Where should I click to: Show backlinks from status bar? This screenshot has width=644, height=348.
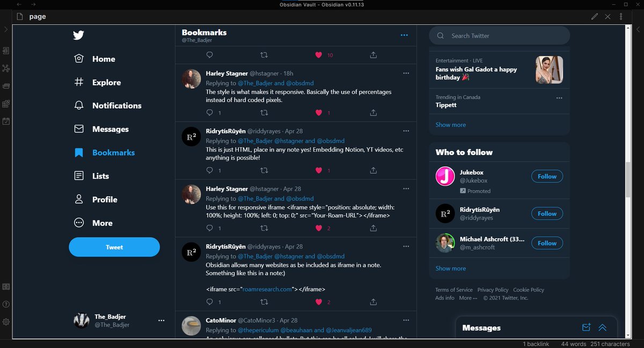[536, 344]
